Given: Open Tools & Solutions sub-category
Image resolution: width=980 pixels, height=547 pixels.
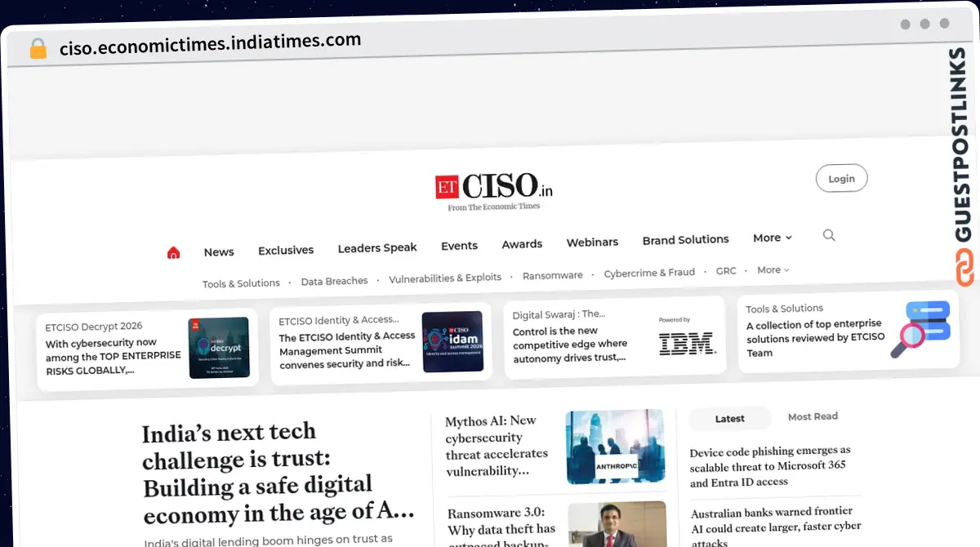Looking at the screenshot, I should pos(241,283).
